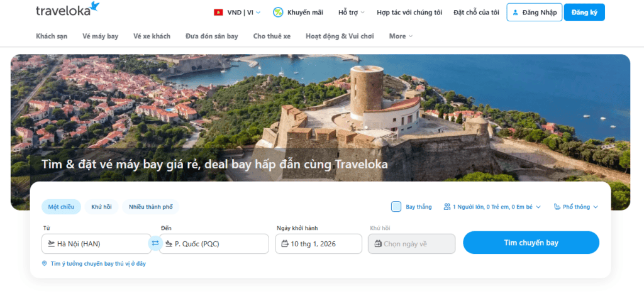The image size is (644, 296).
Task: Click the swap origin and destination icon
Action: pos(155,243)
